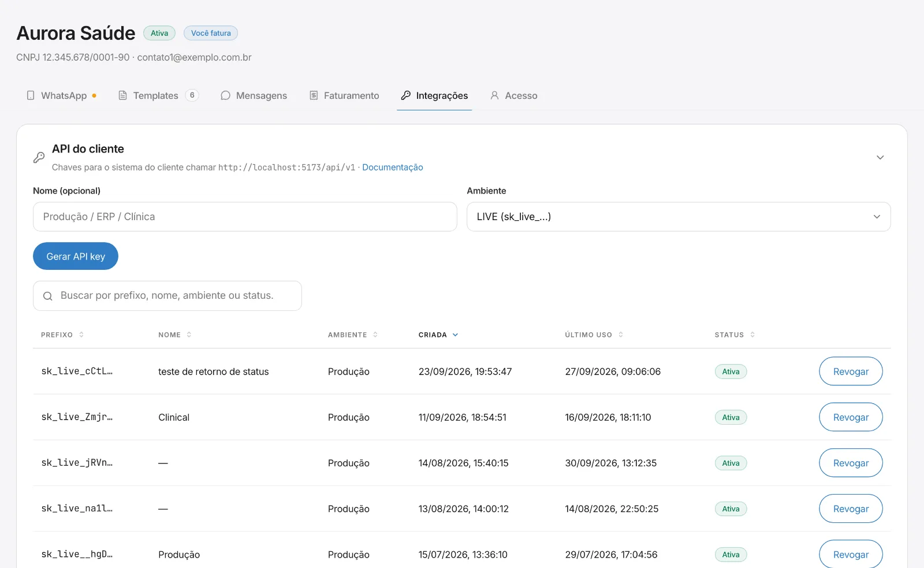The width and height of the screenshot is (924, 568).
Task: Sort table by Último uso column
Action: (594, 335)
